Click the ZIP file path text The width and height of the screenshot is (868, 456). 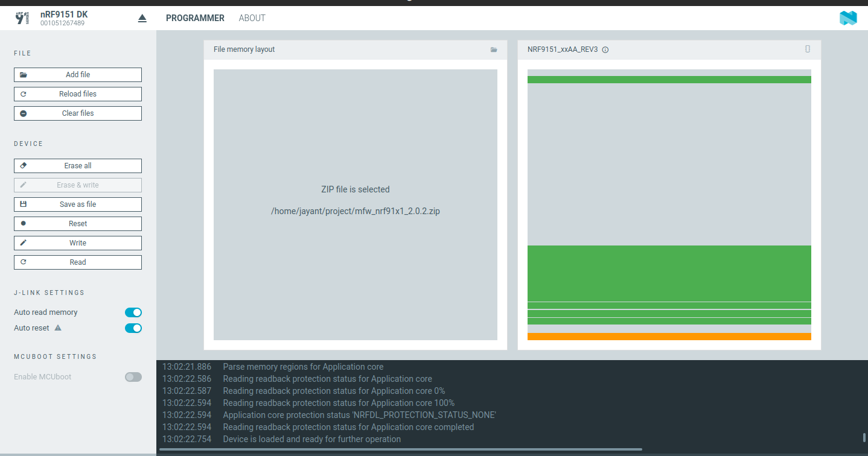tap(356, 211)
